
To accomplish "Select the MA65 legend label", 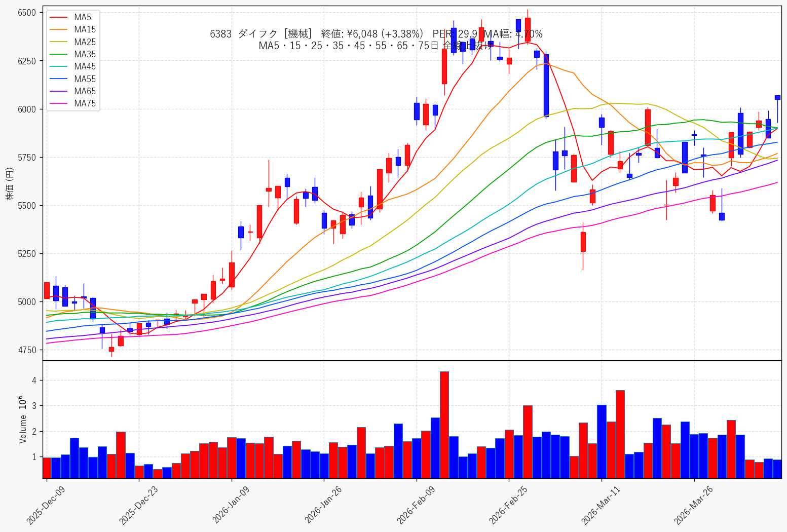I will coord(85,91).
